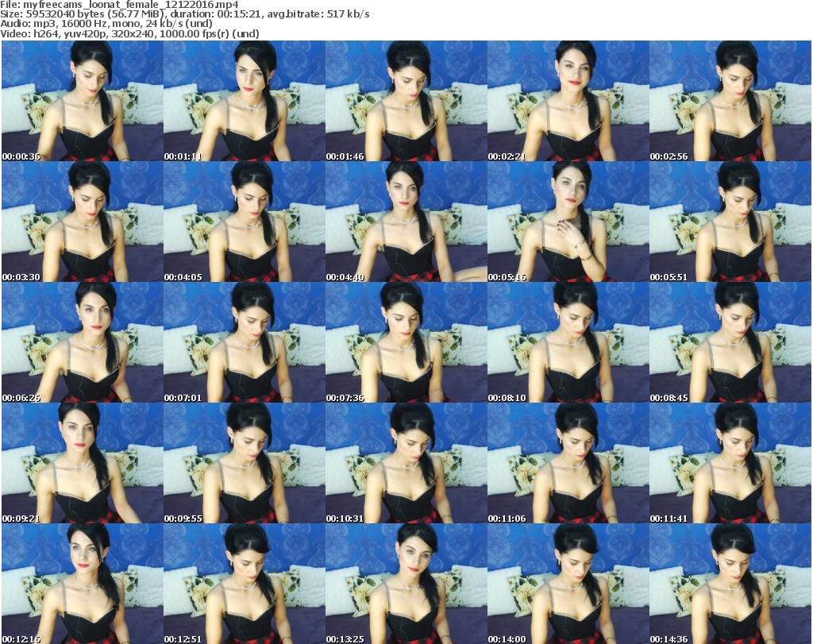
Task: Choose the thumbnail stamped 00:11:41
Action: 730,463
